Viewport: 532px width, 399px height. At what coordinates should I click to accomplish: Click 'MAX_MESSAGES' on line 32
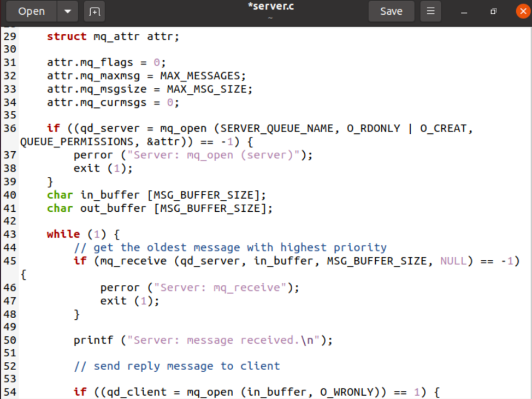point(200,76)
